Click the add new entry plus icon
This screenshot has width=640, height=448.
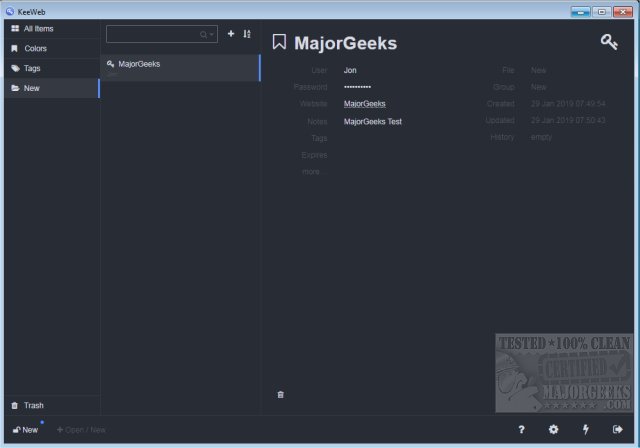tap(231, 34)
